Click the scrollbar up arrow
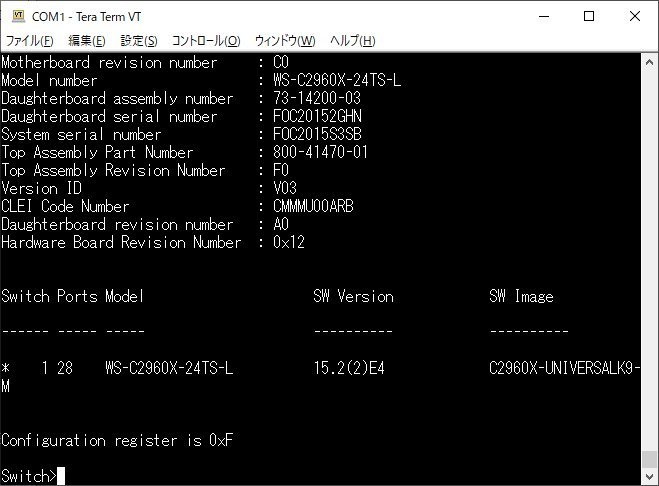Screen dimensions: 659x486 coord(649,63)
